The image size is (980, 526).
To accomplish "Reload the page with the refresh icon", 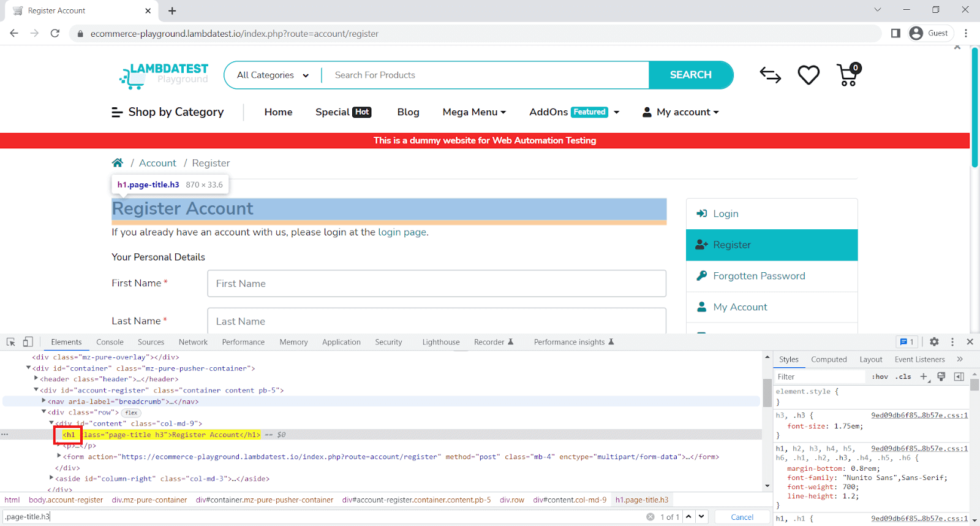I will pos(55,33).
